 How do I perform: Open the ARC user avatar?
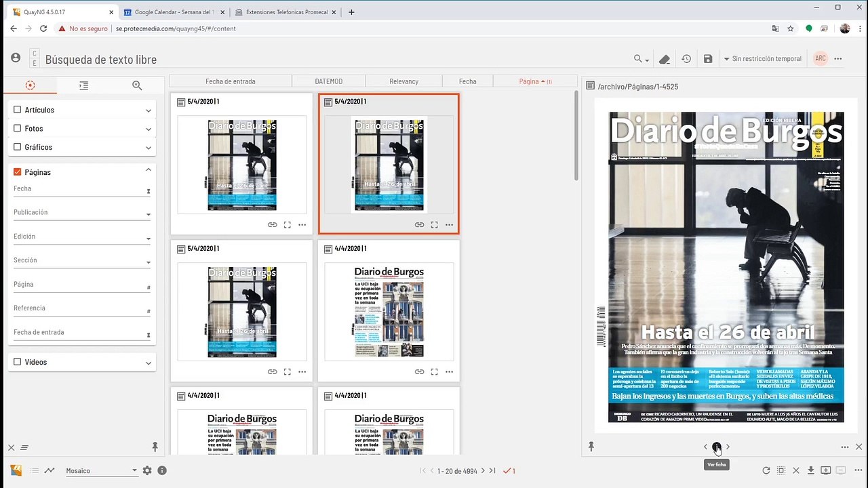click(821, 58)
